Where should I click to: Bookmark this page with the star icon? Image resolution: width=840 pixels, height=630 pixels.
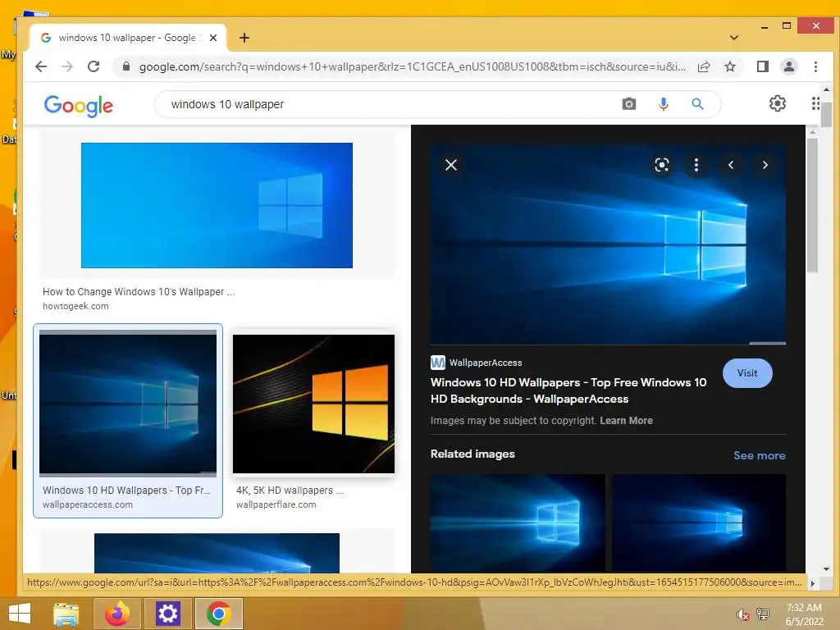(x=729, y=67)
